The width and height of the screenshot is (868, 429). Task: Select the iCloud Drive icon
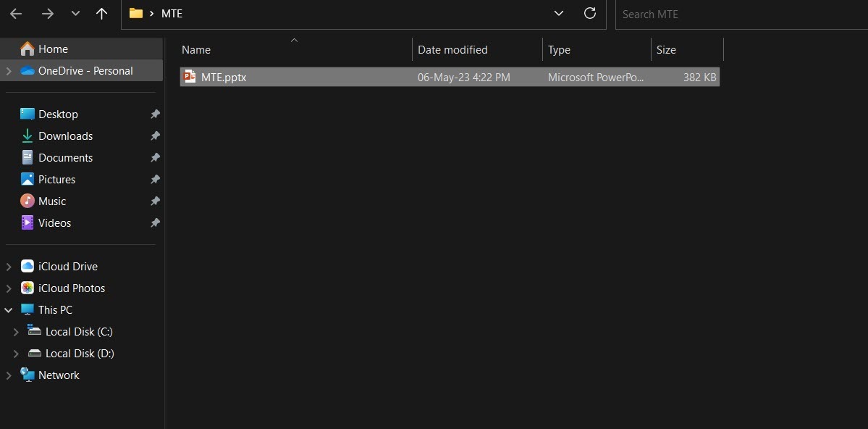[x=27, y=266]
